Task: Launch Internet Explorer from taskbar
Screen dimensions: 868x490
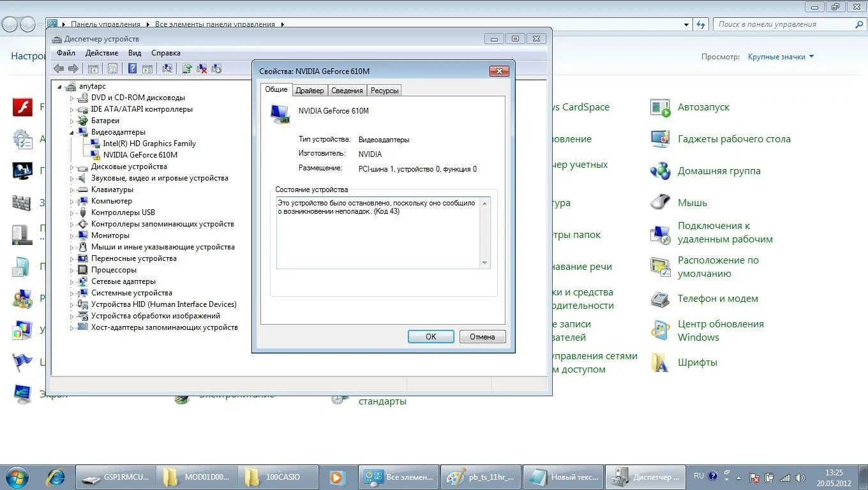Action: [56, 477]
